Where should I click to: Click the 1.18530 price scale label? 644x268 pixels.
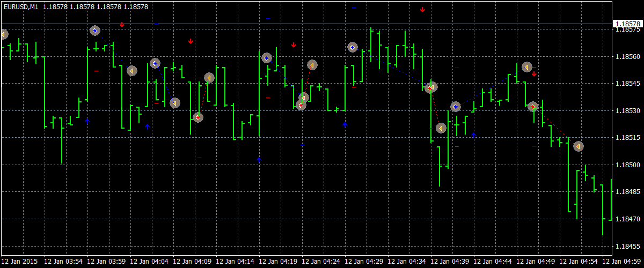coord(627,111)
